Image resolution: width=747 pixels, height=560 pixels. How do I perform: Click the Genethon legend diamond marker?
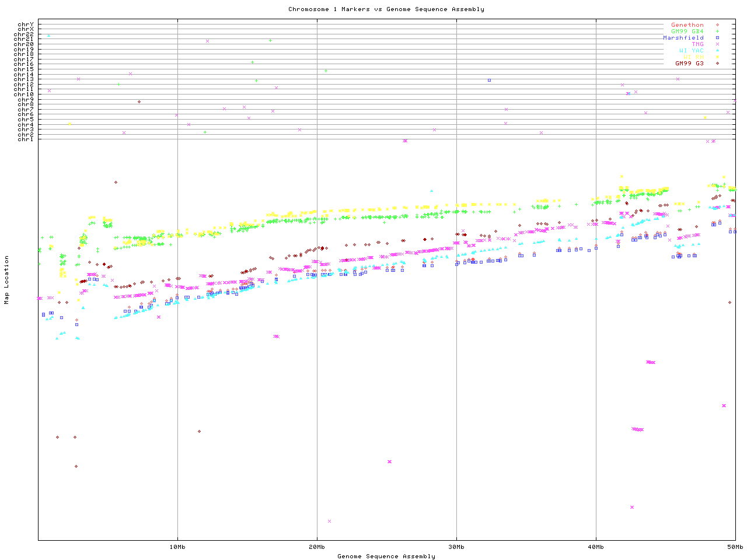point(717,25)
